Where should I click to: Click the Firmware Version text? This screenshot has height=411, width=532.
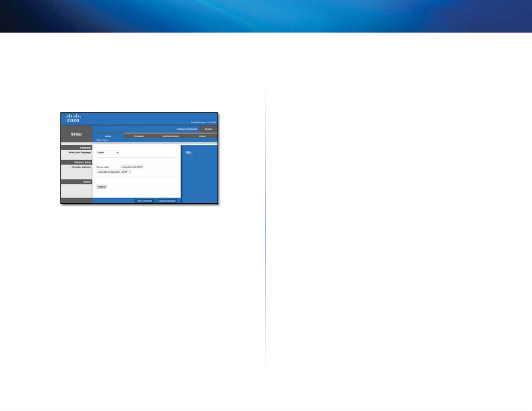203,122
